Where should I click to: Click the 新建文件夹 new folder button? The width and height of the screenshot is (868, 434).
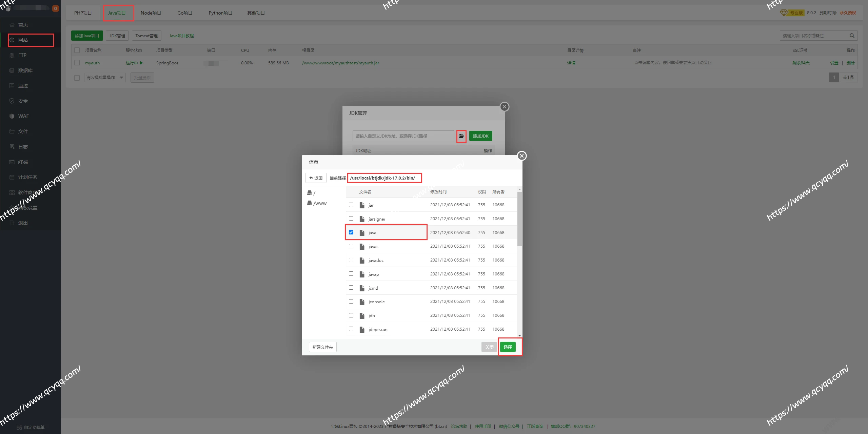(322, 347)
